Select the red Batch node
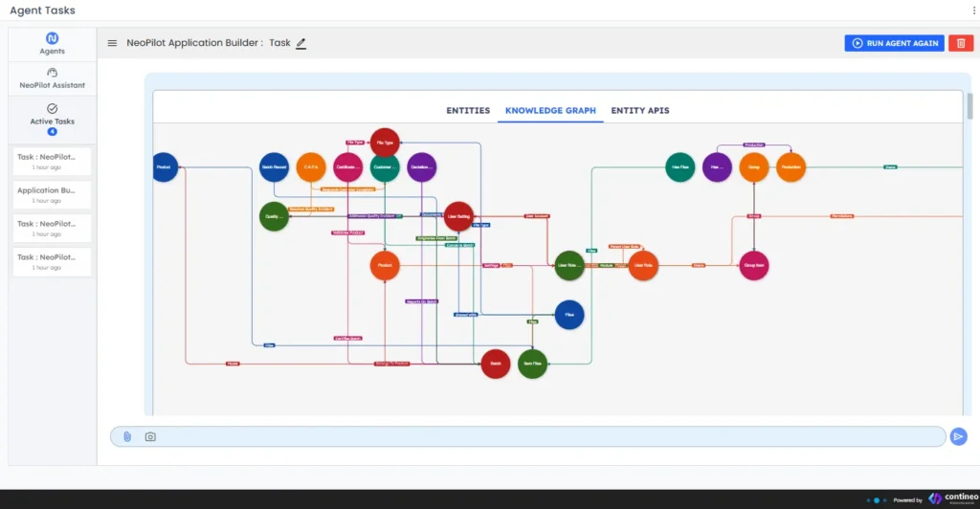Image resolution: width=980 pixels, height=509 pixels. [496, 364]
